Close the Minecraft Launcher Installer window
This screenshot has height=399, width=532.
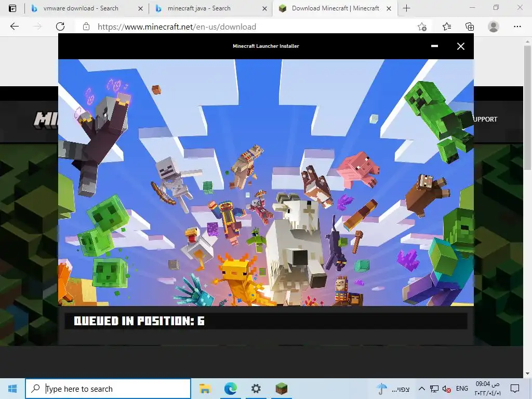click(x=460, y=46)
